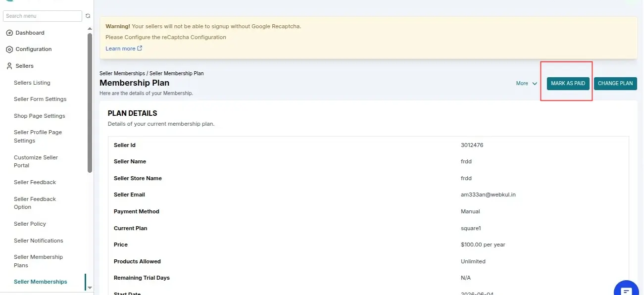
Task: Click the price $100.00 per year
Action: tap(483, 245)
